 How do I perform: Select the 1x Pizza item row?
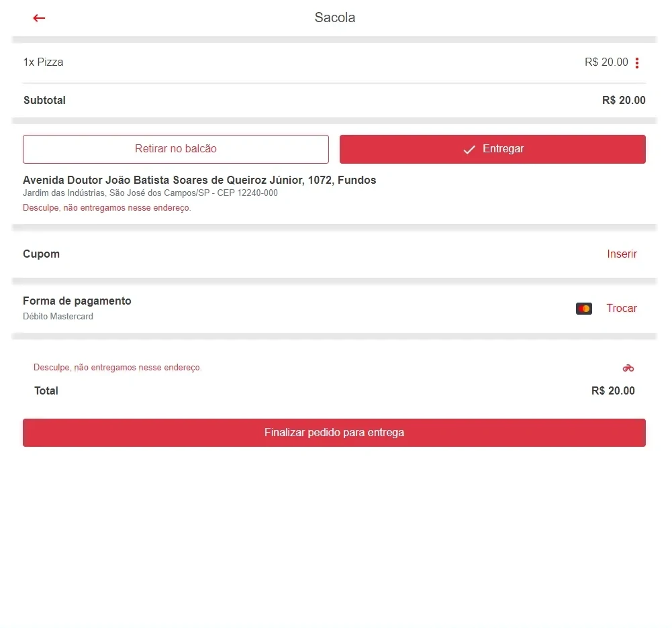pos(44,62)
